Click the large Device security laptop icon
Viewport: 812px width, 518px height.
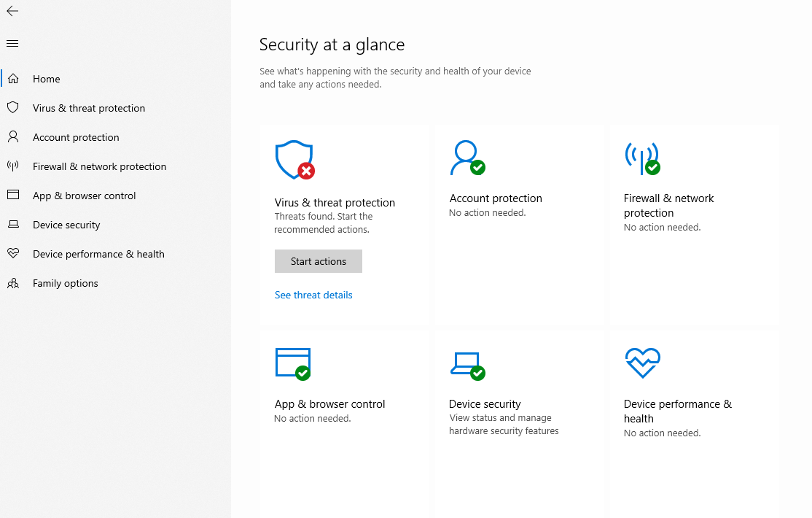pyautogui.click(x=468, y=366)
